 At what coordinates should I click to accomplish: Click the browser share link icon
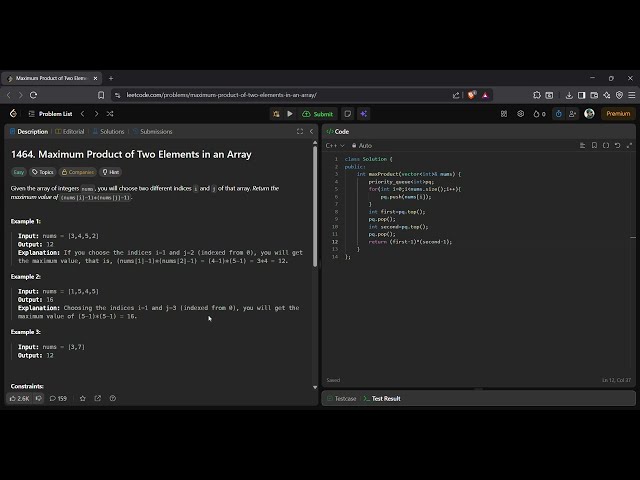pos(456,95)
